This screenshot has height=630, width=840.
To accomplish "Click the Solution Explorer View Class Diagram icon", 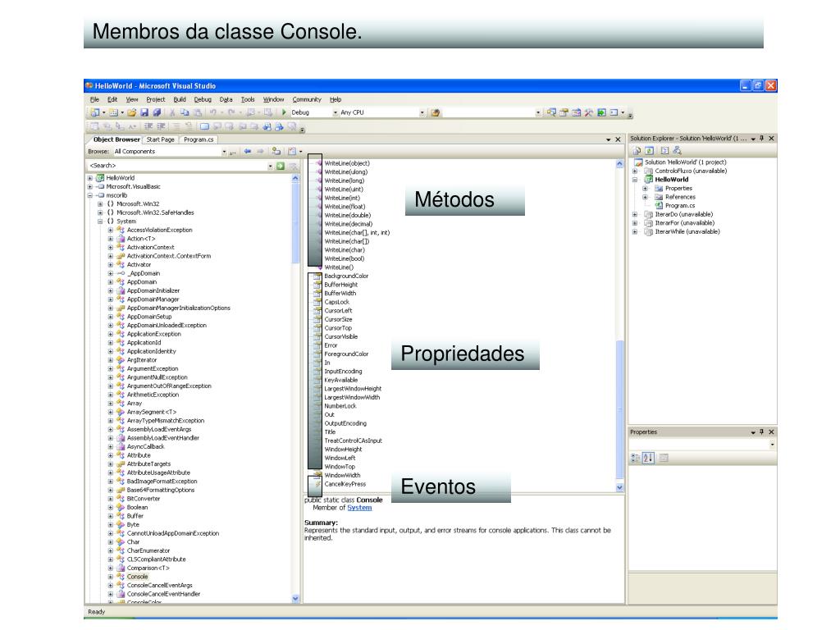I will (677, 151).
